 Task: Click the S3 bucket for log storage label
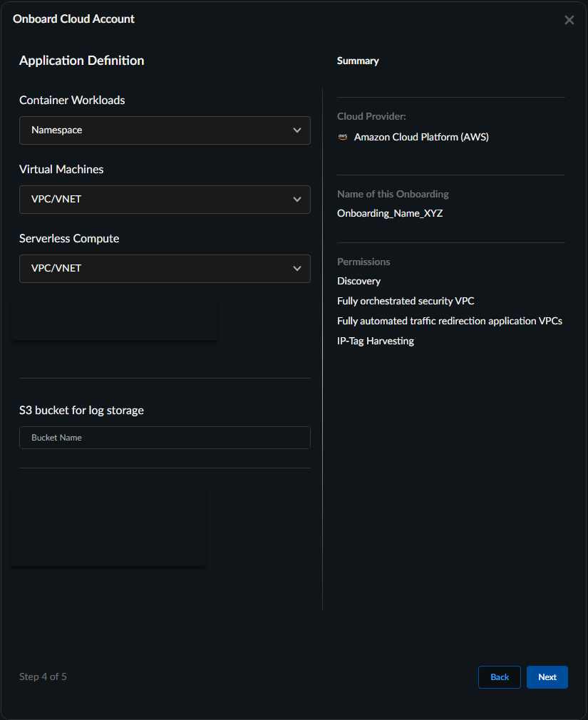(81, 411)
